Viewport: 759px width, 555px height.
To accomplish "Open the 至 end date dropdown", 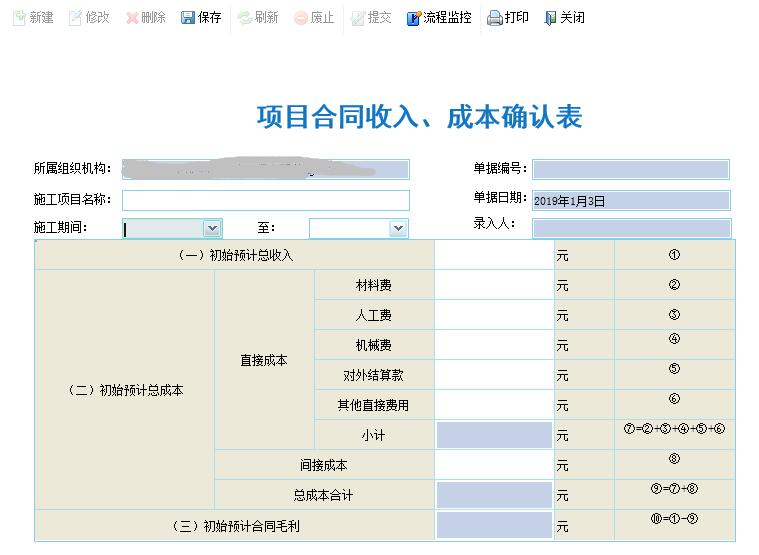I will 398,229.
